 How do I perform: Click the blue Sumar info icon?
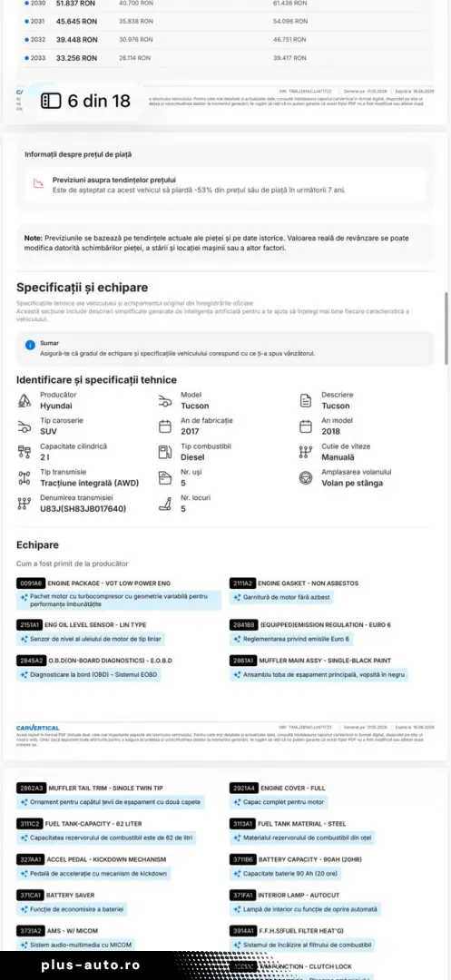click(30, 345)
